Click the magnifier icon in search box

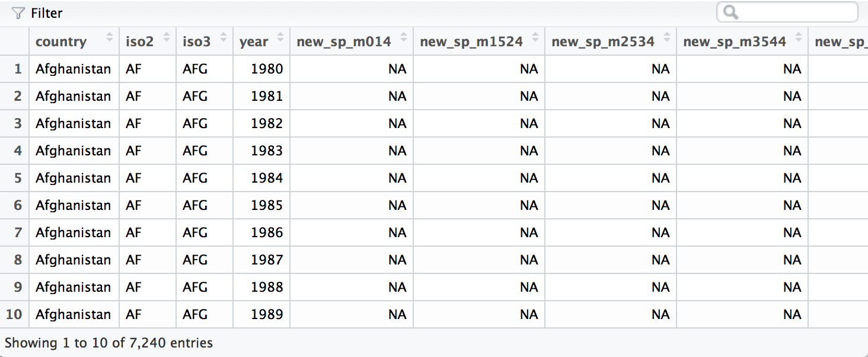(730, 12)
